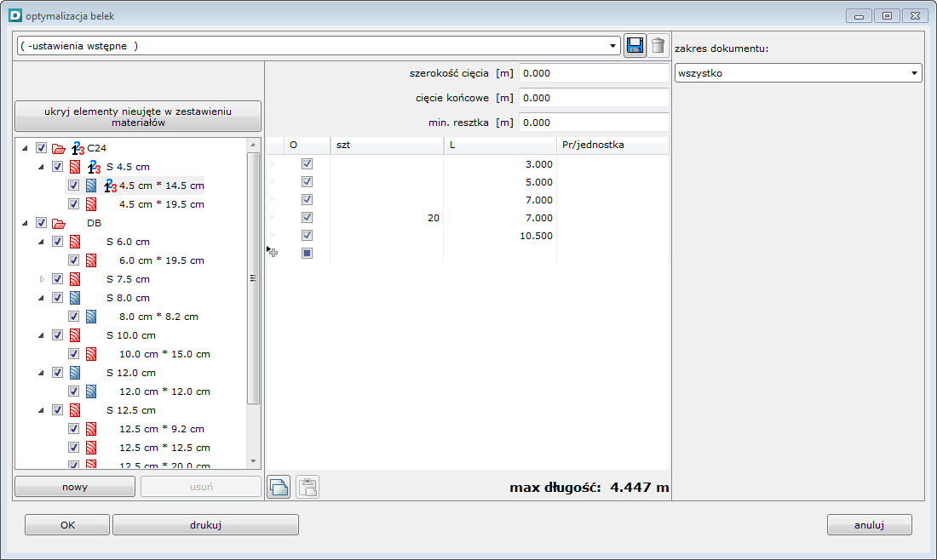Click the Pr/jednostka column header
Image resolution: width=937 pixels, height=560 pixels.
594,145
